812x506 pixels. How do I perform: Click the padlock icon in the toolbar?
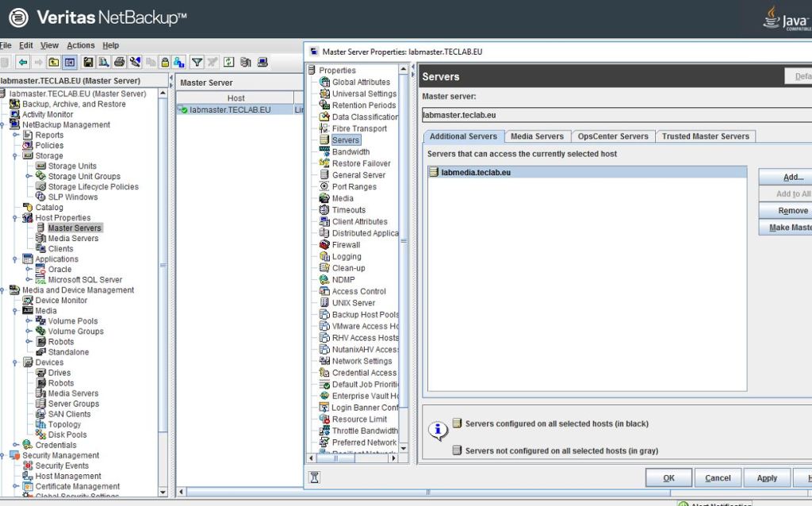[x=165, y=62]
